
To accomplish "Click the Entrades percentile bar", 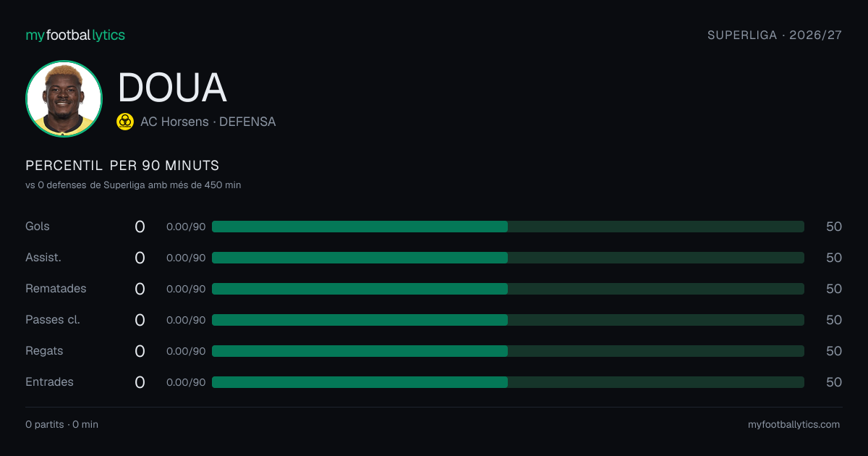I will tap(508, 382).
